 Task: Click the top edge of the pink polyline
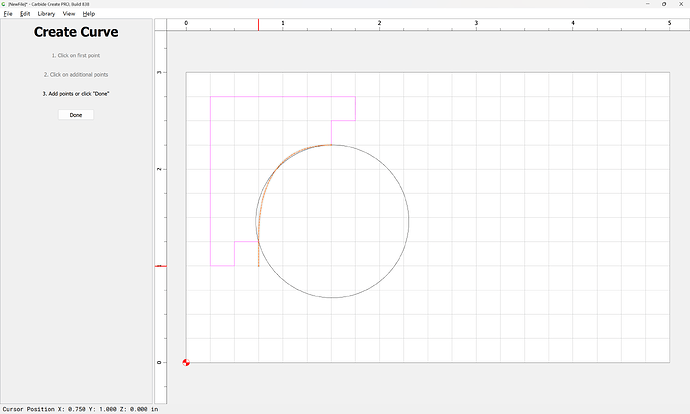(x=282, y=97)
